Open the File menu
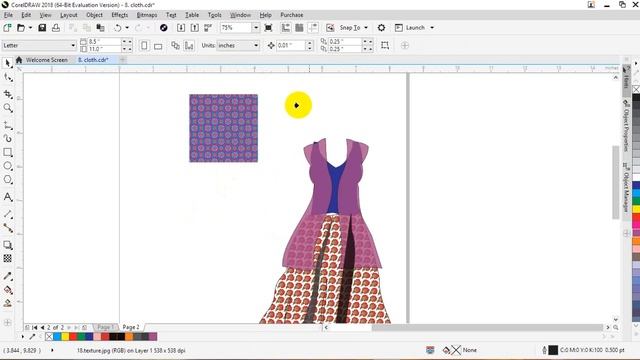The width and height of the screenshot is (640, 360). click(8, 15)
